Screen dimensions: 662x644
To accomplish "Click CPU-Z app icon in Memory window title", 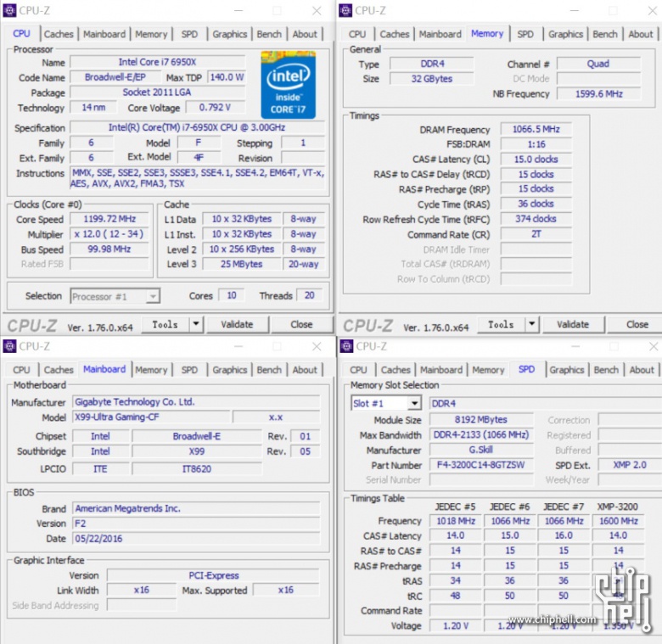I will point(345,10).
